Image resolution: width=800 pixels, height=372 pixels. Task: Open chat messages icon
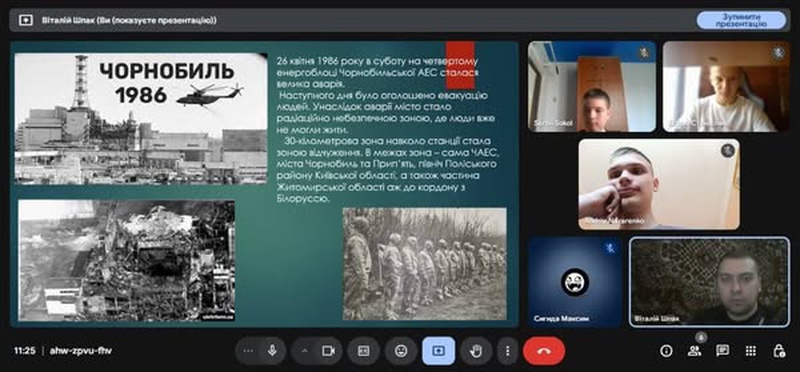(x=722, y=351)
